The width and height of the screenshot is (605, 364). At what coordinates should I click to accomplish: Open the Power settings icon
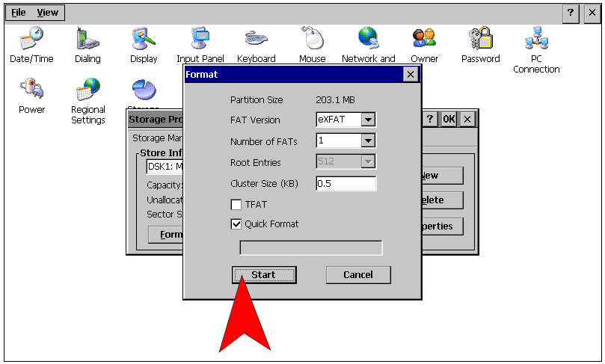31,90
